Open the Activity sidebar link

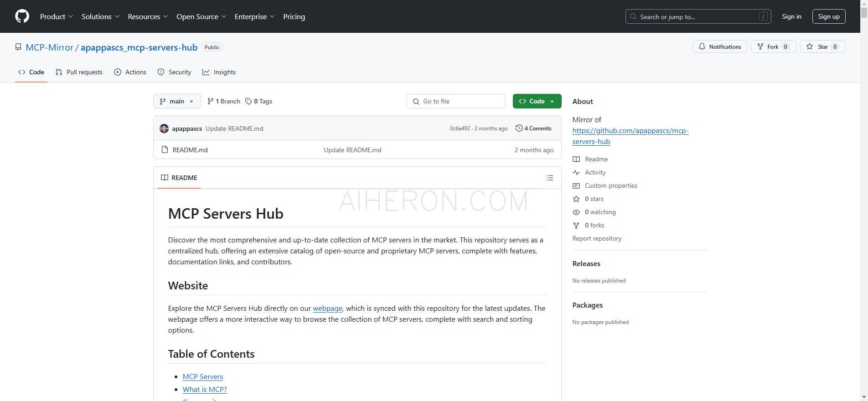point(595,172)
